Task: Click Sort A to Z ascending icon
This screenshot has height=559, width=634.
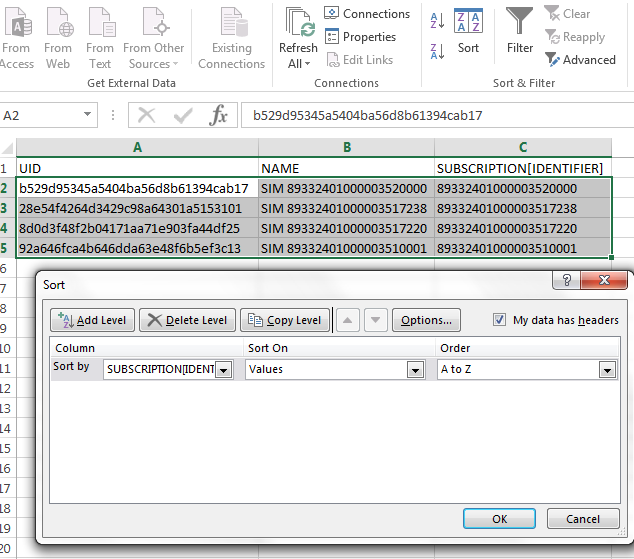Action: point(437,19)
